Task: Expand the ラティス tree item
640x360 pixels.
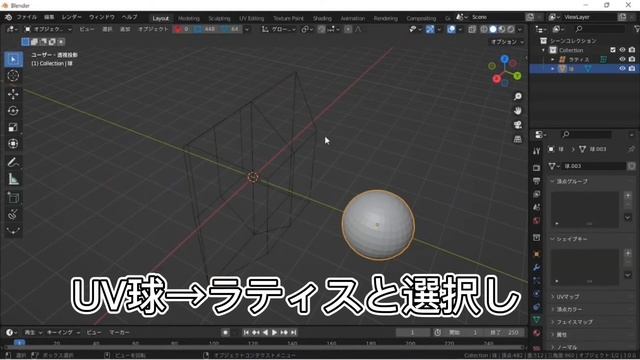Action: click(x=553, y=59)
